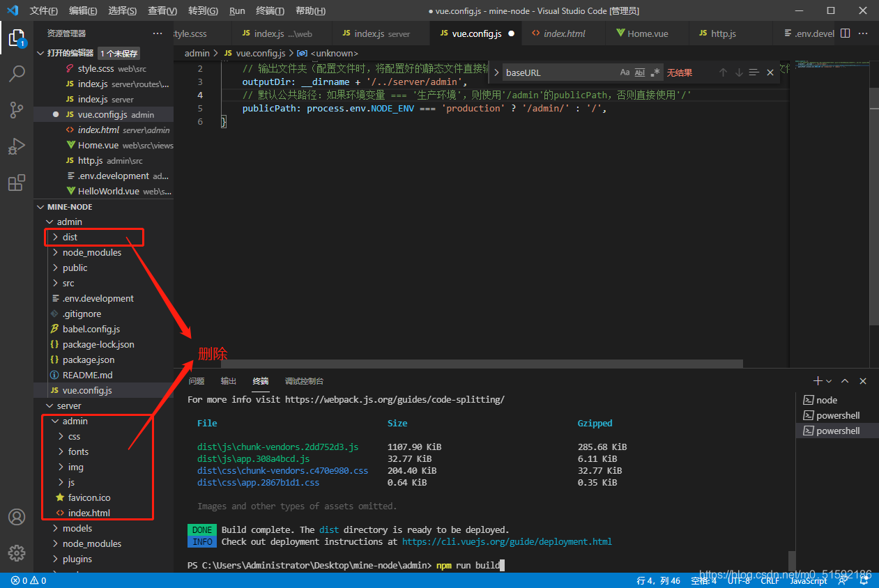Open the cli.vuejs.org deployment link
The width and height of the screenshot is (879, 588).
507,541
